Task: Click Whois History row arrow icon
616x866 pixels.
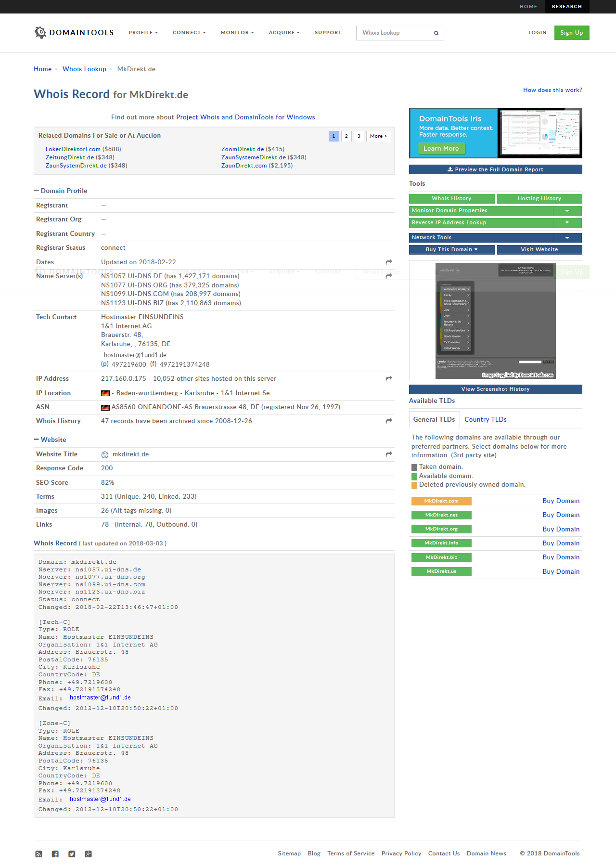Action: coord(389,421)
